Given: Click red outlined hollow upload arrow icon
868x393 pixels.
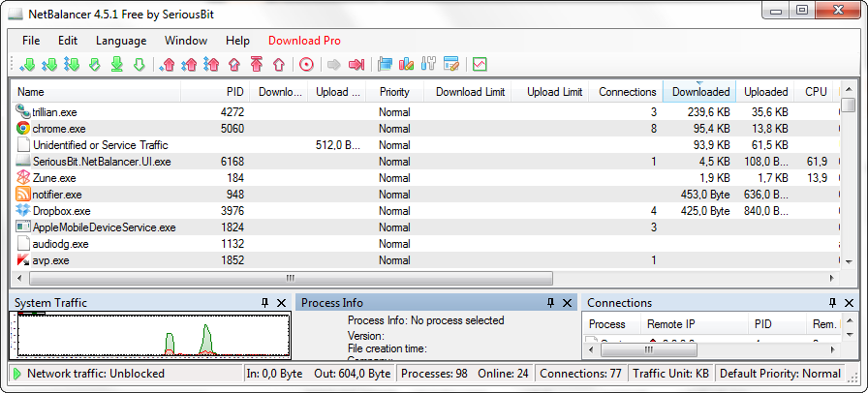Looking at the screenshot, I should 278,64.
